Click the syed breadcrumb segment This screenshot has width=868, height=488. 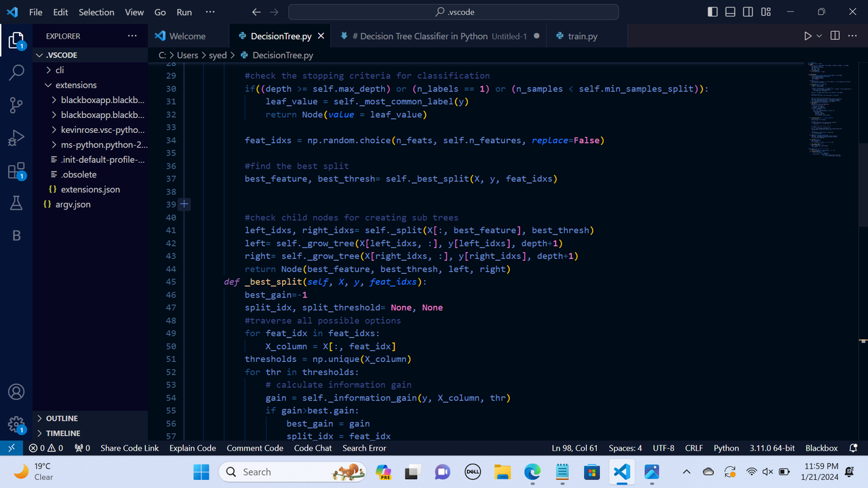click(218, 55)
